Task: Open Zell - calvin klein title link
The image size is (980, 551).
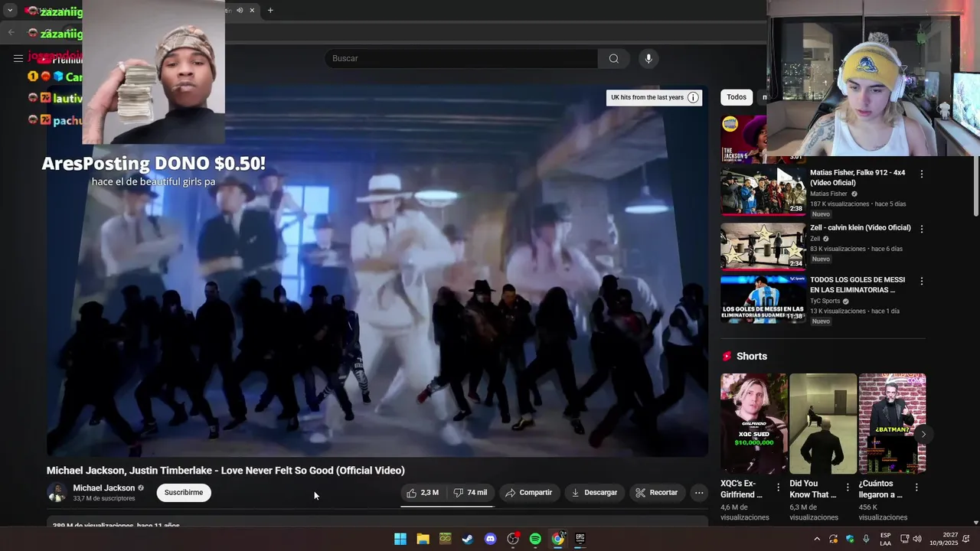Action: tap(861, 228)
